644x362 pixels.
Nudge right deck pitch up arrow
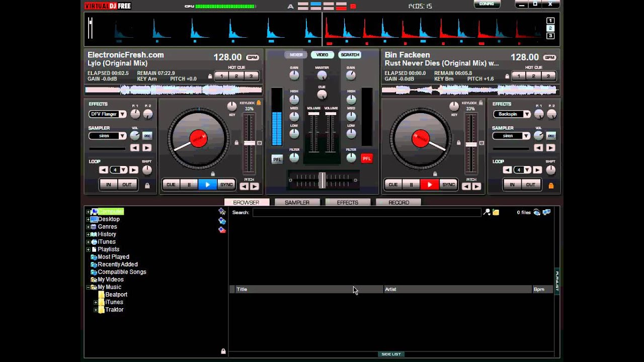pos(476,187)
